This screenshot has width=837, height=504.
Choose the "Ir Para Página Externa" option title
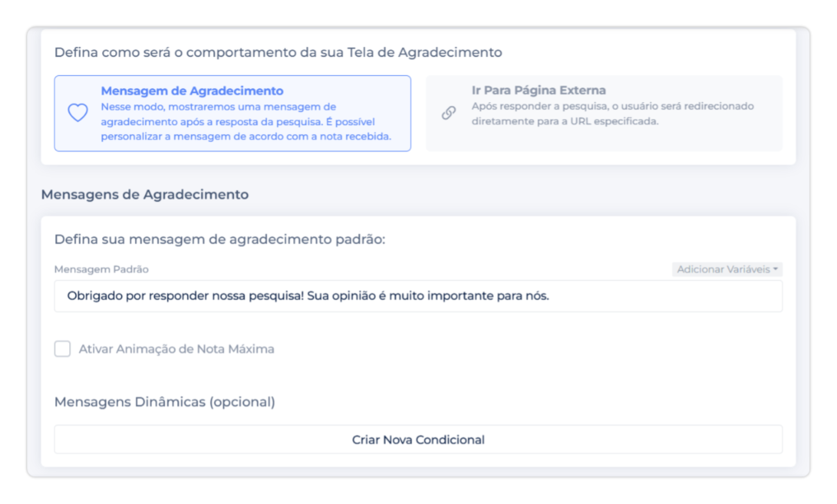pyautogui.click(x=539, y=91)
